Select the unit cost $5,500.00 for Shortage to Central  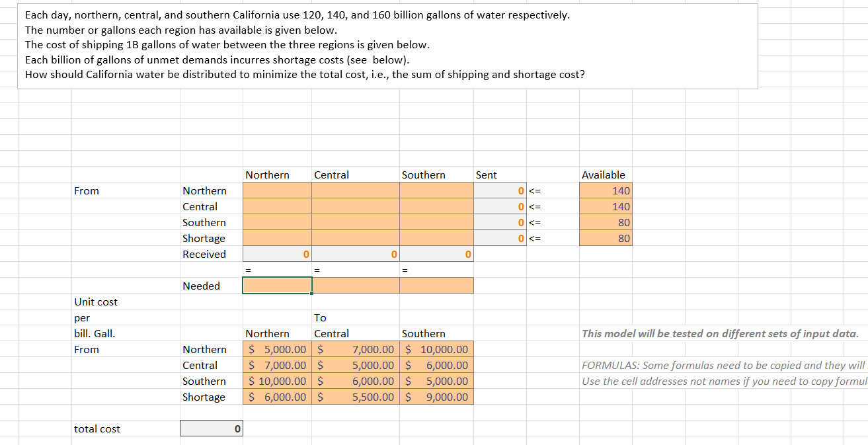tap(355, 397)
